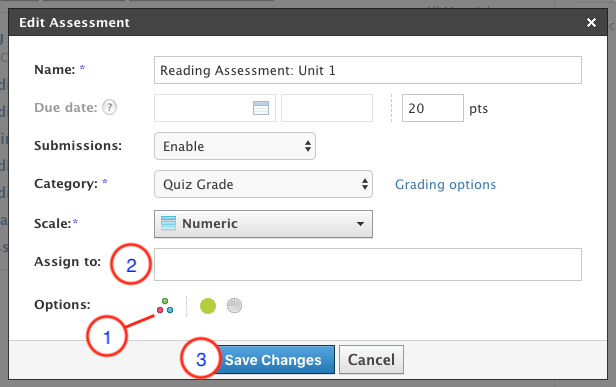
Task: Toggle the green published circle option
Action: pos(208,306)
